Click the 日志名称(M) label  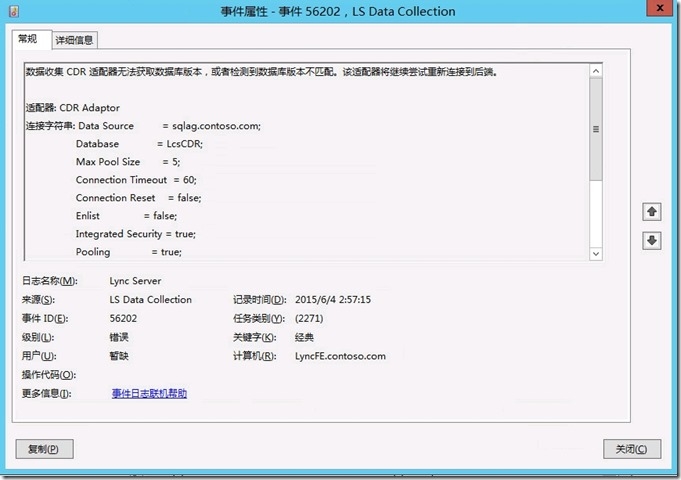pos(50,281)
